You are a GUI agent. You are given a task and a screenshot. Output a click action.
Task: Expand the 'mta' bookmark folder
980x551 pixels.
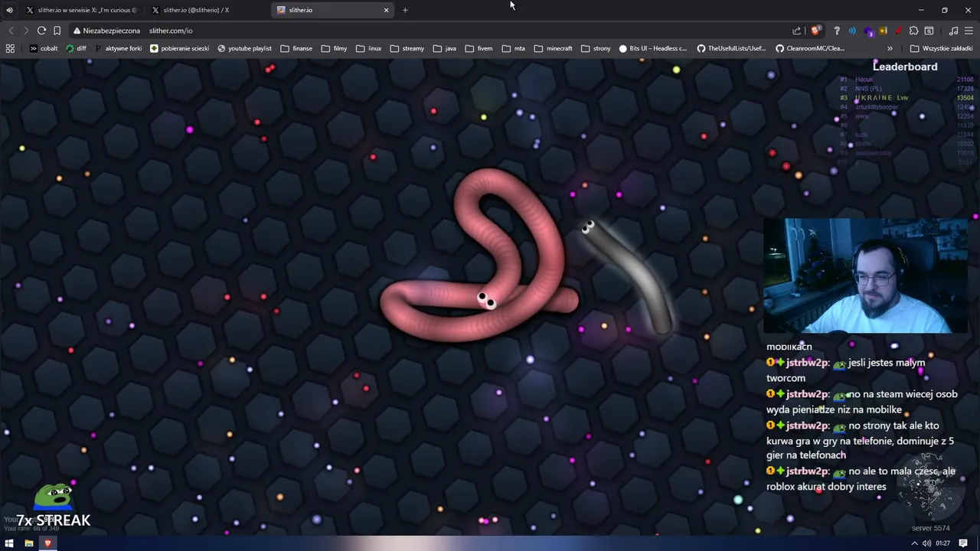pos(513,48)
